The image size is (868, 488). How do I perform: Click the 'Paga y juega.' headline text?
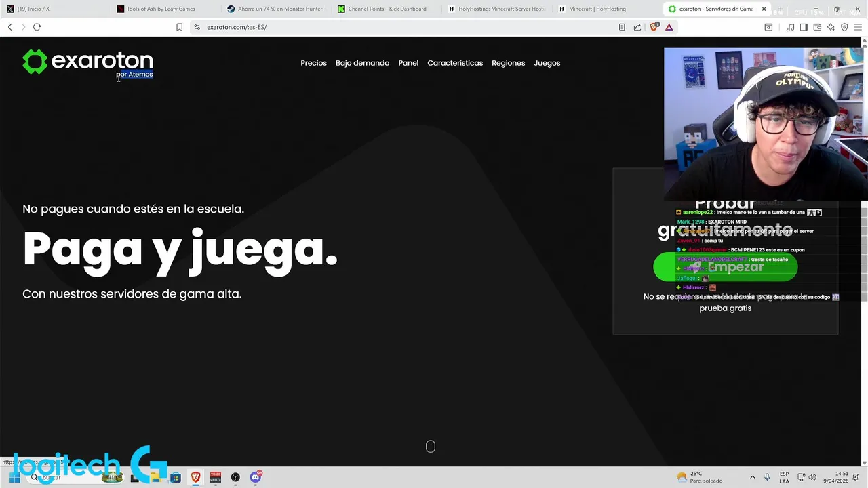(x=180, y=249)
